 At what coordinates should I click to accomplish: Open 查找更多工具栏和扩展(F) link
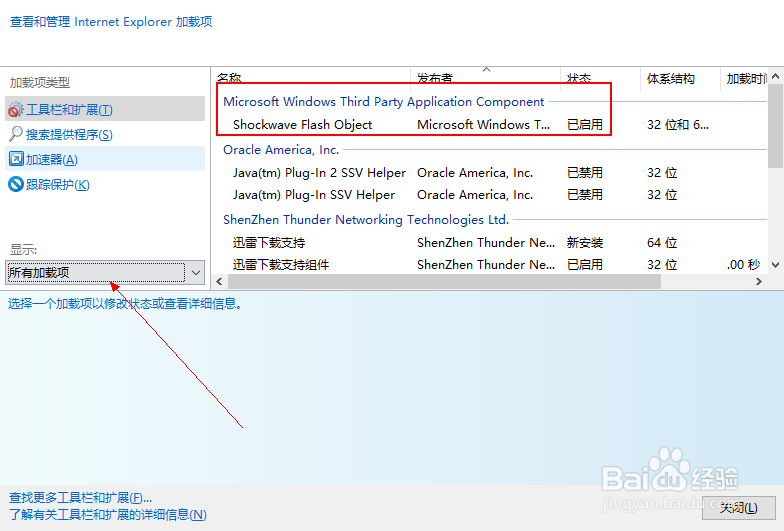tap(80, 498)
